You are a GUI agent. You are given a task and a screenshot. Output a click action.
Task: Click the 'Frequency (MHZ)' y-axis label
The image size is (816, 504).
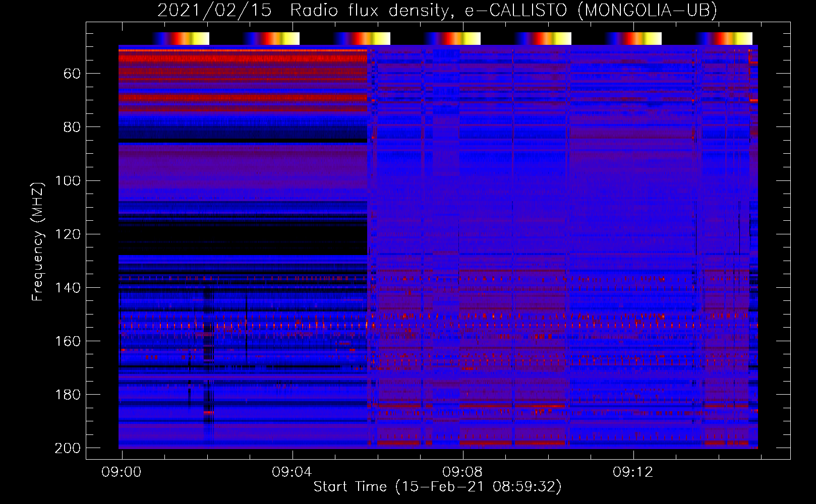pyautogui.click(x=38, y=241)
